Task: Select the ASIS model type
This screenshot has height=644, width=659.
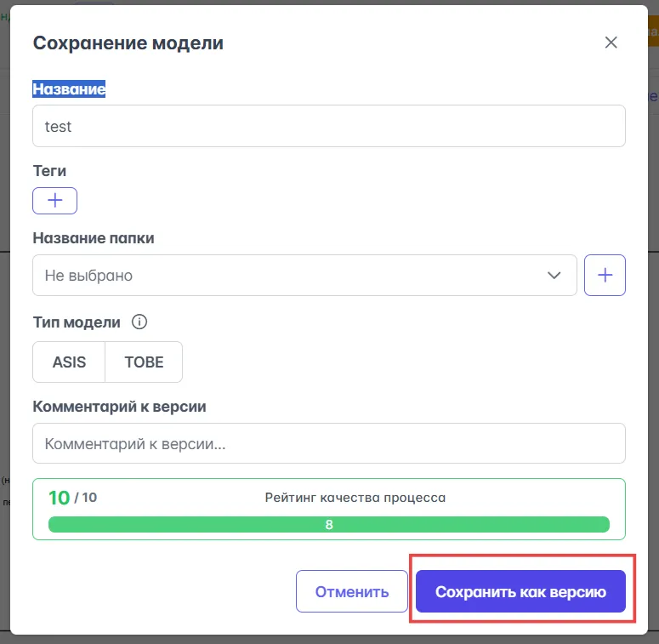Action: click(69, 362)
